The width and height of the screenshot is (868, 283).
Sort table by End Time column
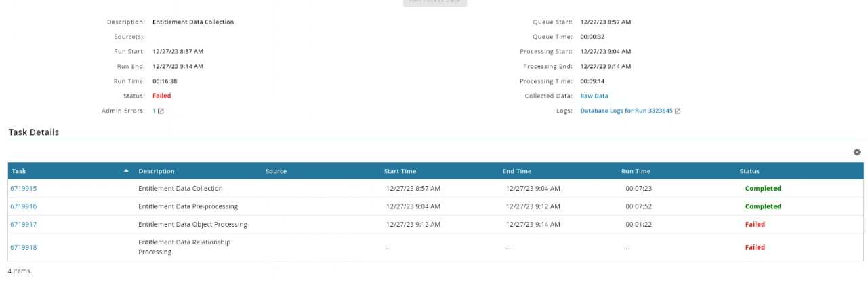516,171
